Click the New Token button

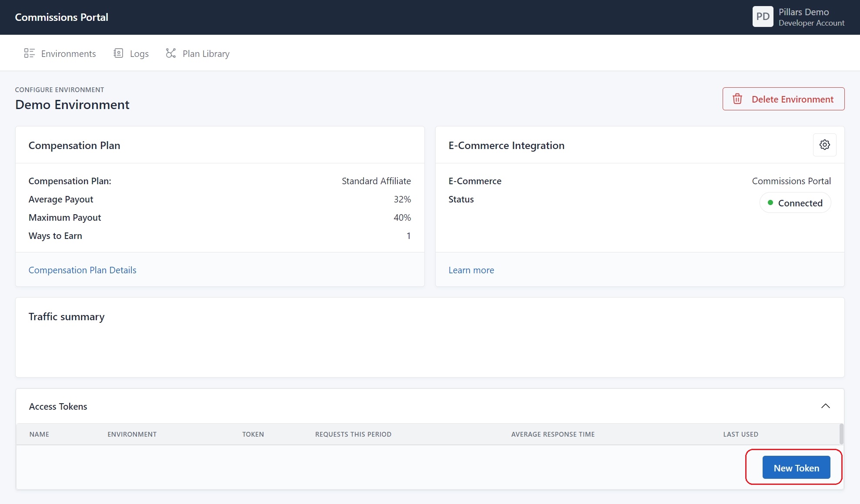pyautogui.click(x=797, y=468)
